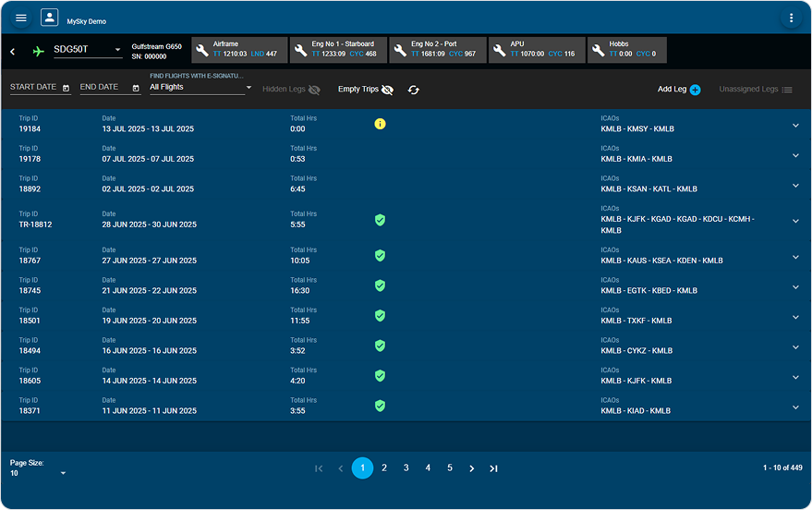This screenshot has width=812, height=510.
Task: Jump to the last page
Action: (493, 468)
